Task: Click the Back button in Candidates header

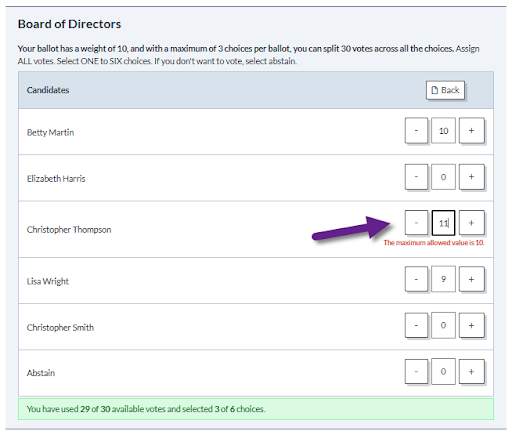Action: tap(445, 90)
